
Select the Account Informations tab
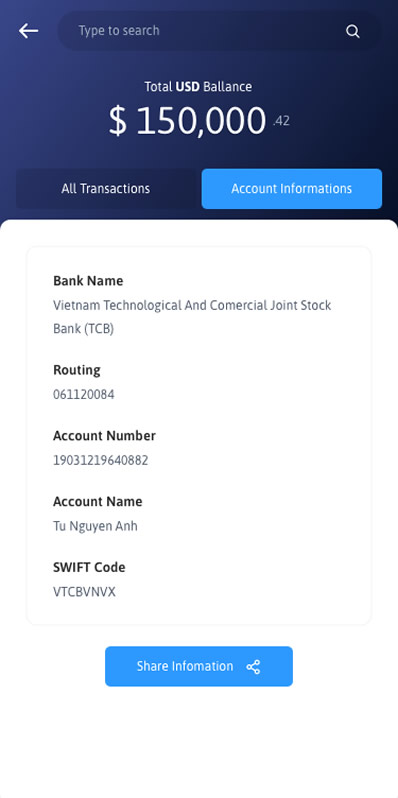(x=292, y=189)
